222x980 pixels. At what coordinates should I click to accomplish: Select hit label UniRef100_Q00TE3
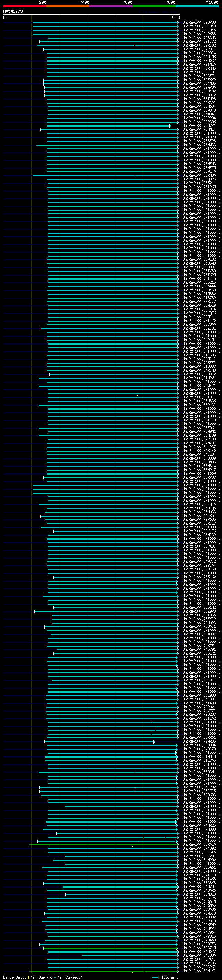[199, 944]
